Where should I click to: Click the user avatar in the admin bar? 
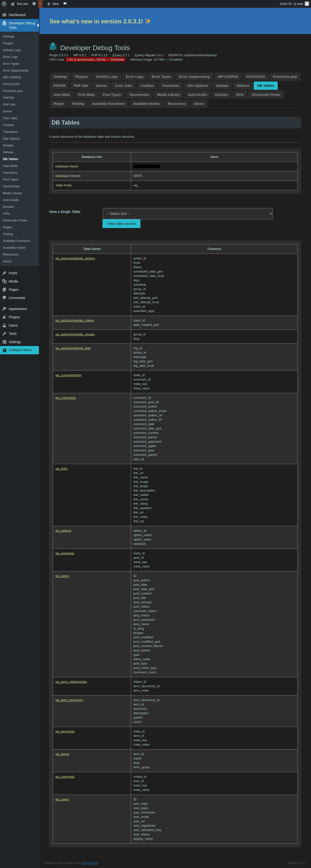coord(307,4)
